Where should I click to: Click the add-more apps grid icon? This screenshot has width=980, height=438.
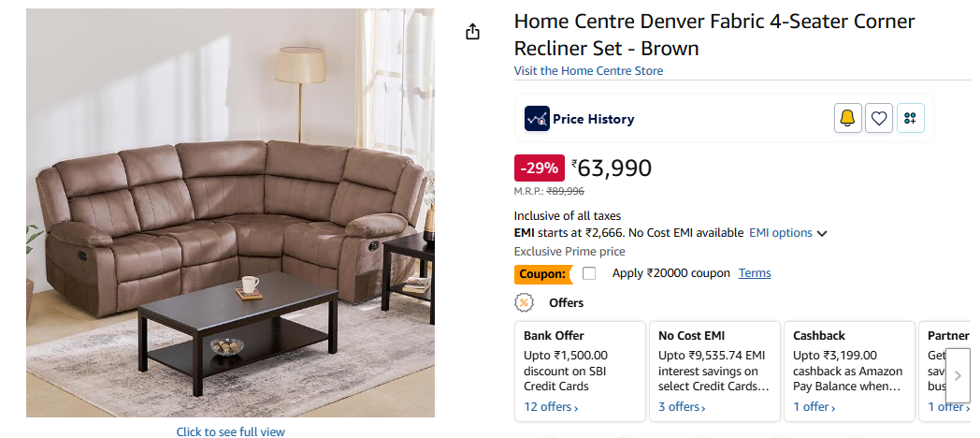click(911, 118)
